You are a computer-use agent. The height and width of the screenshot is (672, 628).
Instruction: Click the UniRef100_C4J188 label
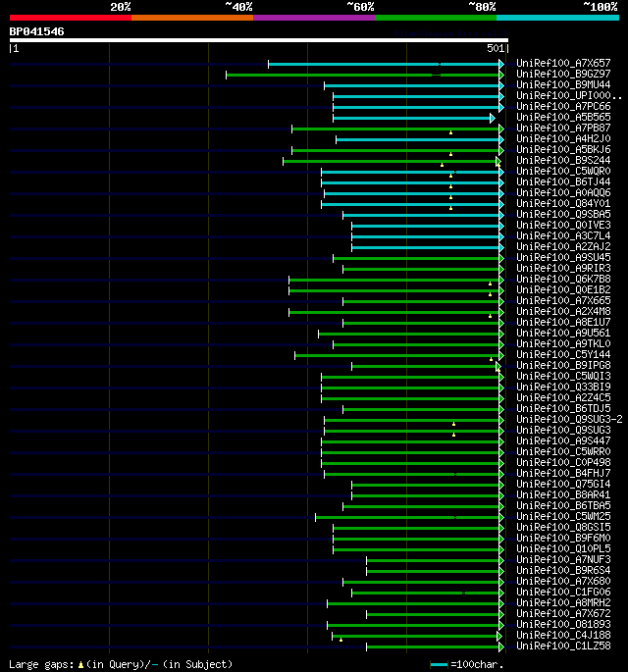click(563, 636)
